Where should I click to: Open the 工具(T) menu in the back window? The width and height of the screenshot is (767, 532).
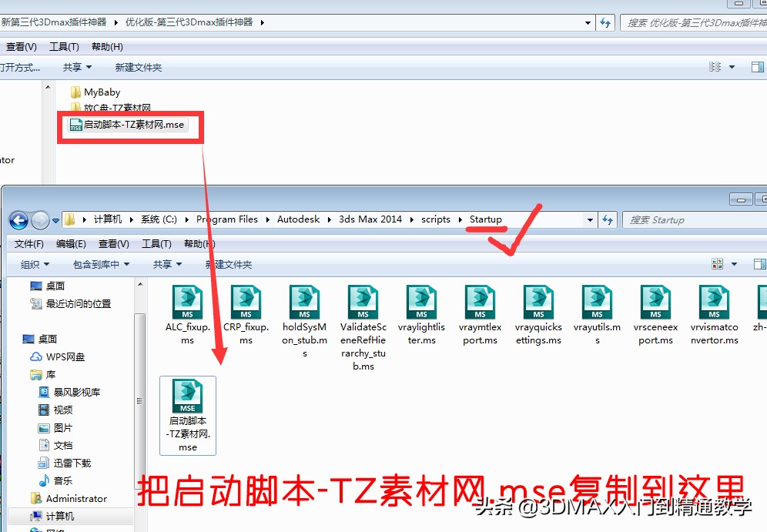coord(64,46)
